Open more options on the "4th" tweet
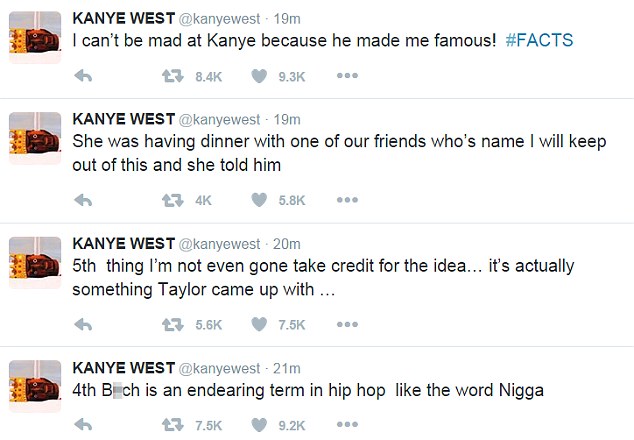The image size is (634, 440). click(x=347, y=425)
